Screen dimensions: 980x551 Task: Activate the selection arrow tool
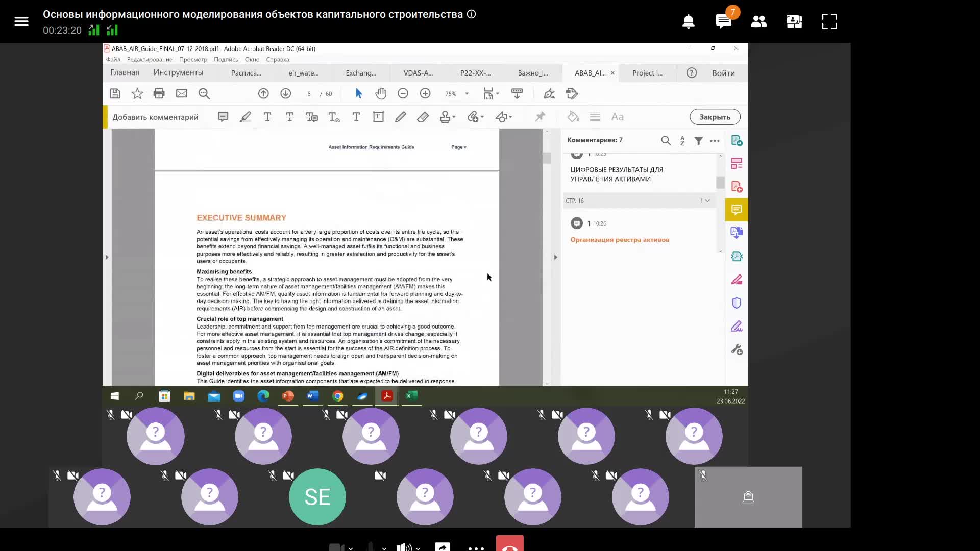tap(359, 93)
